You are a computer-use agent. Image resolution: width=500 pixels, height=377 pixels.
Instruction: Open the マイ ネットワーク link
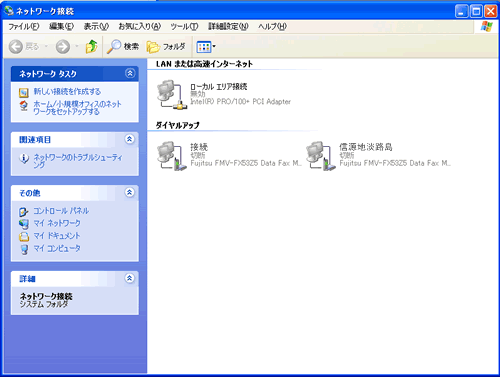(57, 223)
